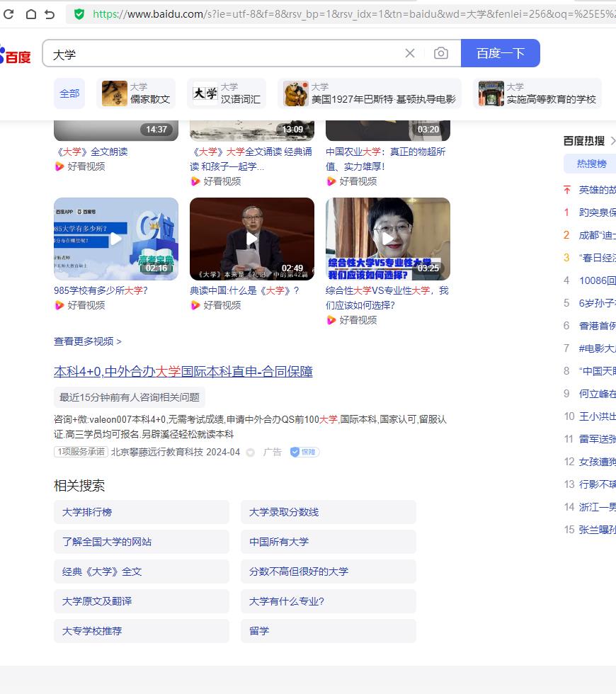The height and width of the screenshot is (694, 616).
Task: Open hot search item 15 张兰
Action: [x=597, y=530]
